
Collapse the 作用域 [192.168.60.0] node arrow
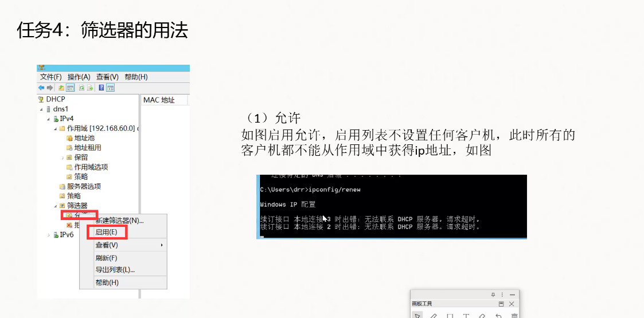point(56,128)
